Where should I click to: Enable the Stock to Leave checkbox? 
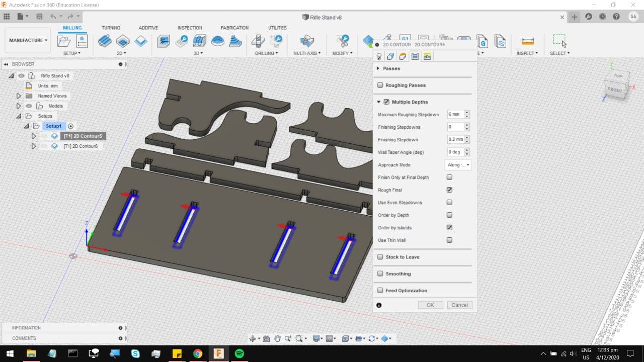click(x=380, y=257)
